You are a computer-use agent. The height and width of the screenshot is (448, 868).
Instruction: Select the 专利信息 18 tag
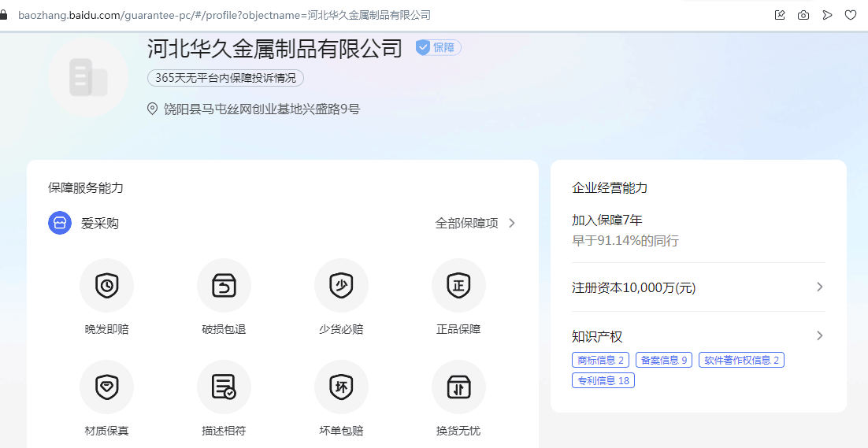603,380
